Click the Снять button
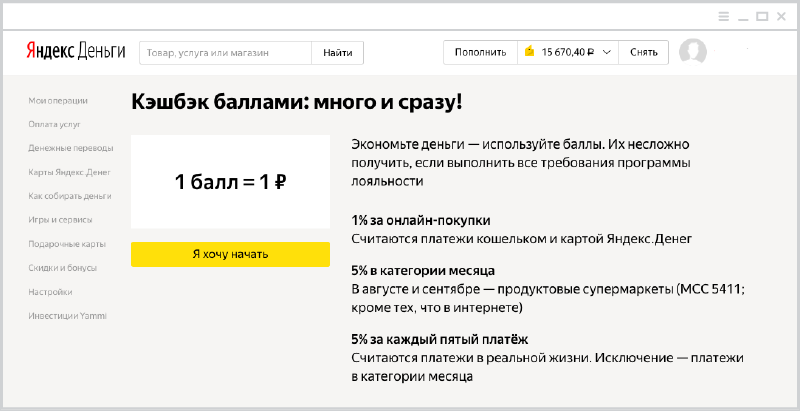 click(x=643, y=52)
